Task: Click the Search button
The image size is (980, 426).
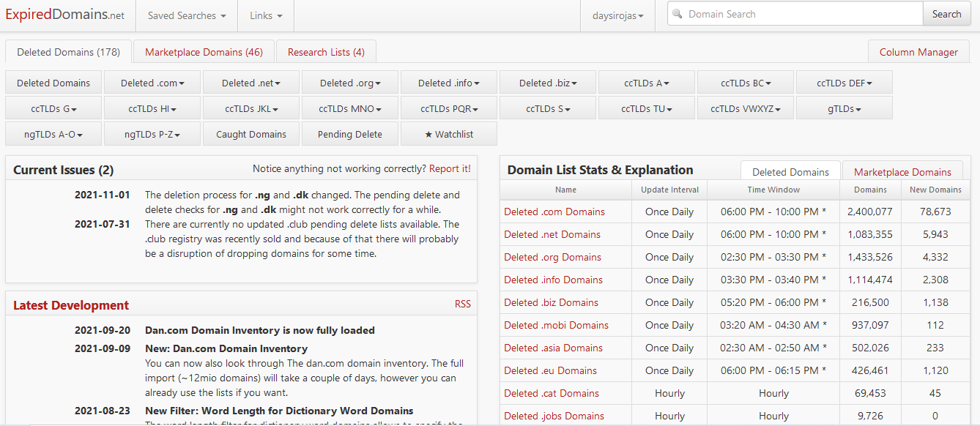Action: pyautogui.click(x=946, y=14)
